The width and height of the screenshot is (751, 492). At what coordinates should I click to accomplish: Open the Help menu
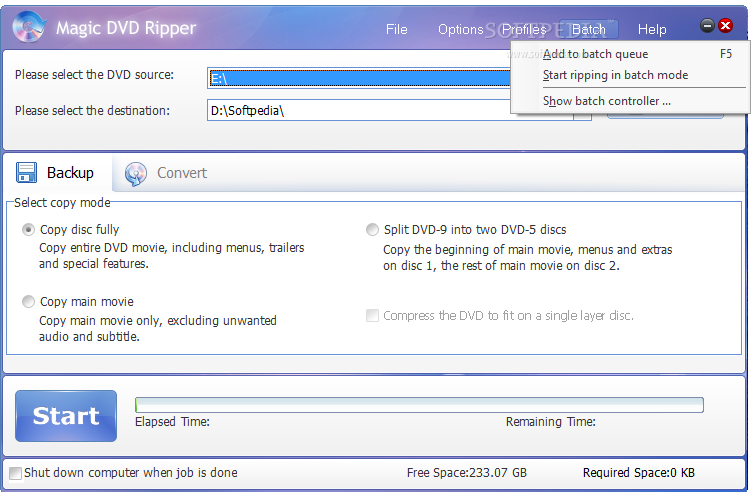click(652, 30)
